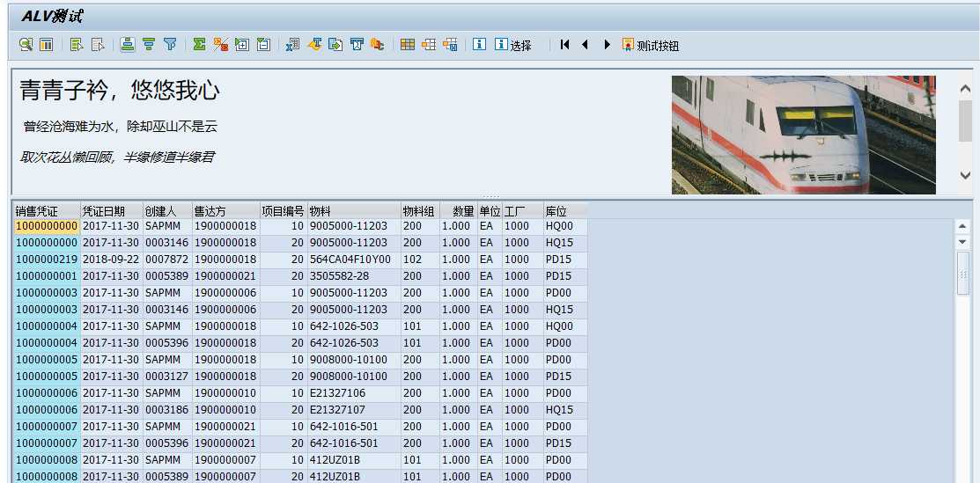Click the 测试按钮 toolbar button
This screenshot has width=980, height=483.
(x=651, y=45)
